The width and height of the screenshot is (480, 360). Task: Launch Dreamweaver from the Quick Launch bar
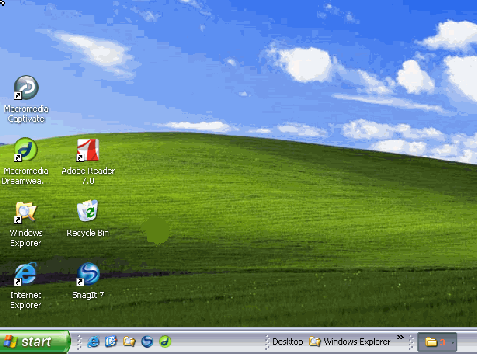click(x=165, y=342)
